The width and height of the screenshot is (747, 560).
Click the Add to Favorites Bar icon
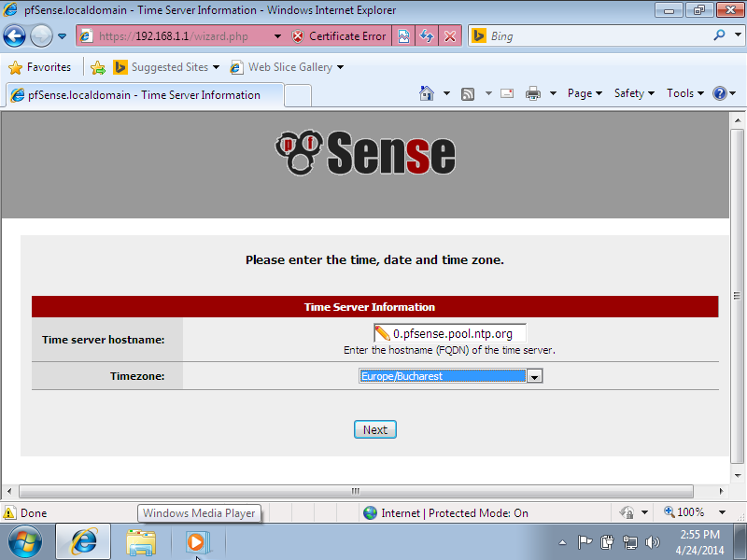tap(98, 67)
